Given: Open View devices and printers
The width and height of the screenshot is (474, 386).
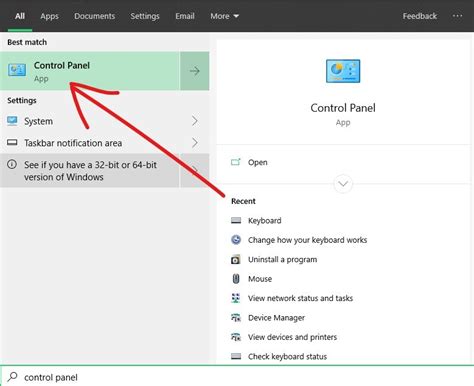Looking at the screenshot, I should (x=292, y=337).
